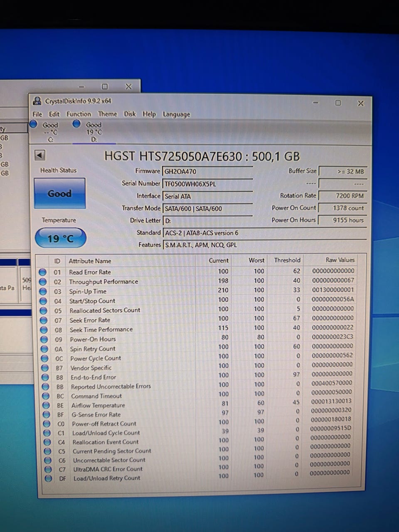Open the File menu
399x532 pixels.
(x=37, y=114)
